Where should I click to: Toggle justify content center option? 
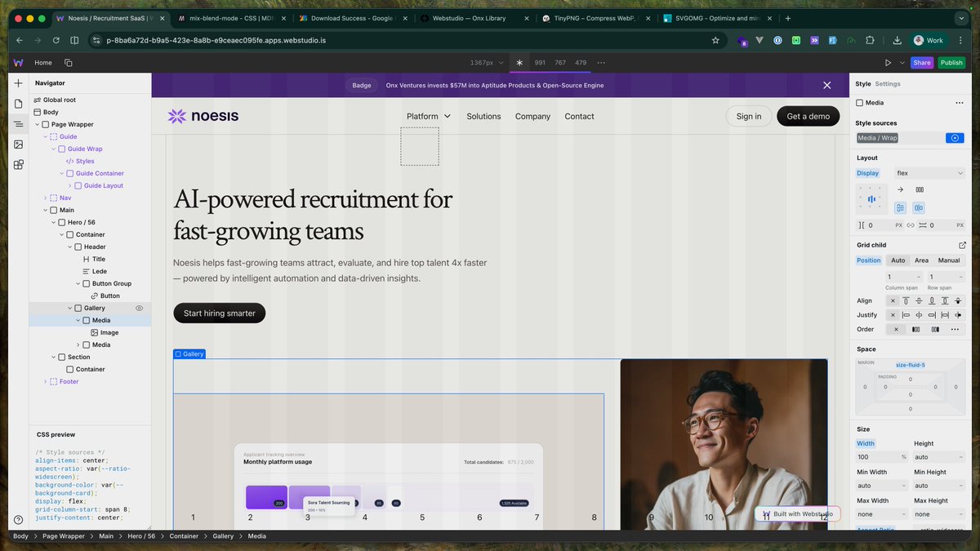pos(919,208)
